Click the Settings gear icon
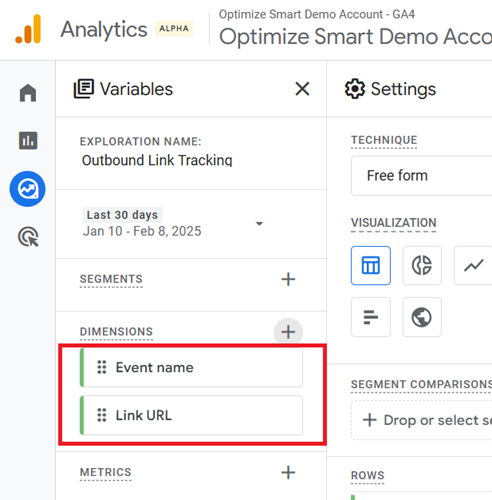The width and height of the screenshot is (492, 500). [x=355, y=89]
